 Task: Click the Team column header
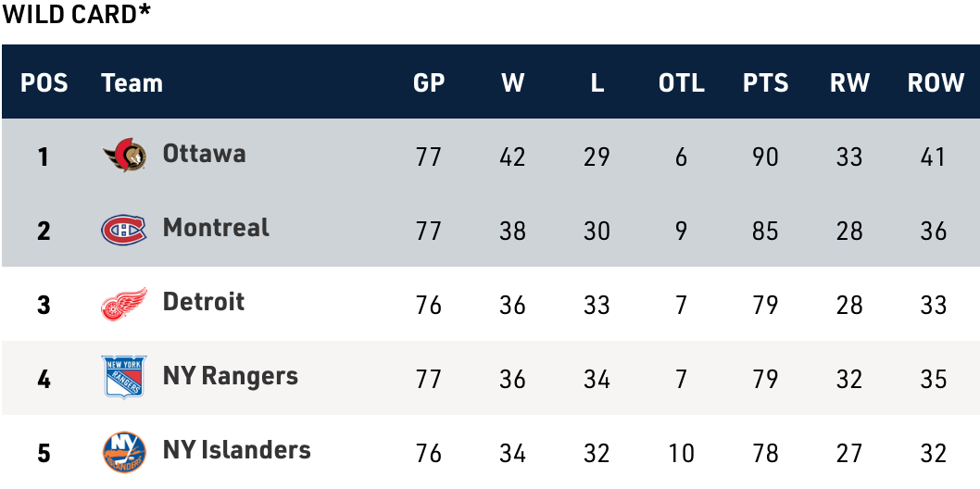132,83
